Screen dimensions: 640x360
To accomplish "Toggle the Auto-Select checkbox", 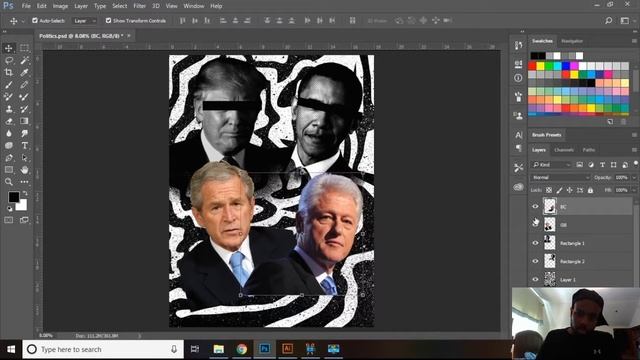I will pyautogui.click(x=35, y=20).
